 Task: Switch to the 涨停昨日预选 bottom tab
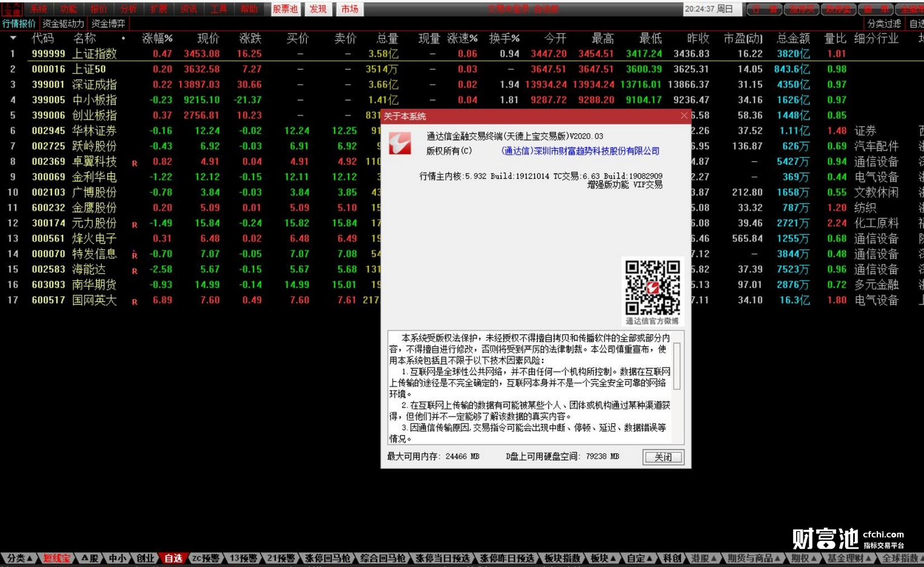coord(507,559)
